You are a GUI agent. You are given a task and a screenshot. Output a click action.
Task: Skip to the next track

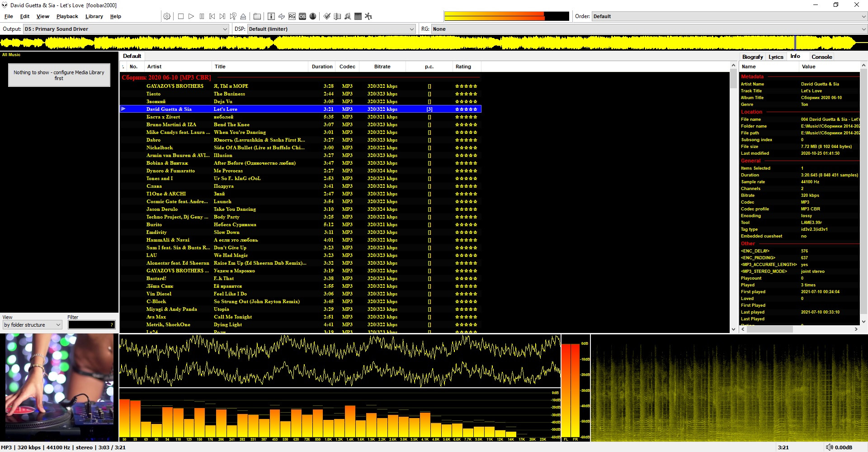point(222,16)
